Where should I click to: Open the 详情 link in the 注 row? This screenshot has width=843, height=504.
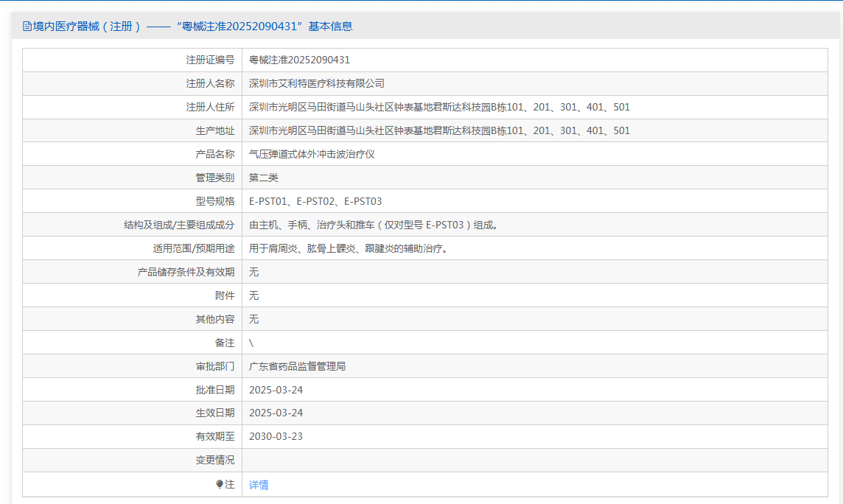click(259, 485)
